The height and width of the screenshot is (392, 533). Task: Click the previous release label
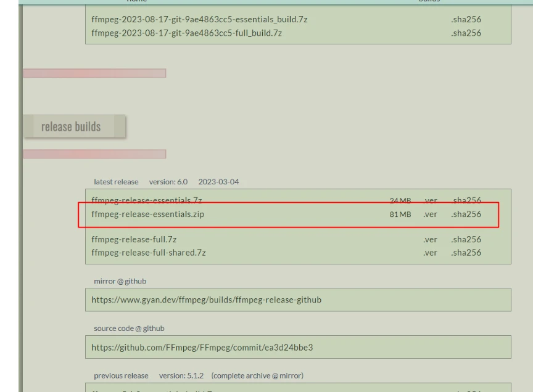point(121,376)
